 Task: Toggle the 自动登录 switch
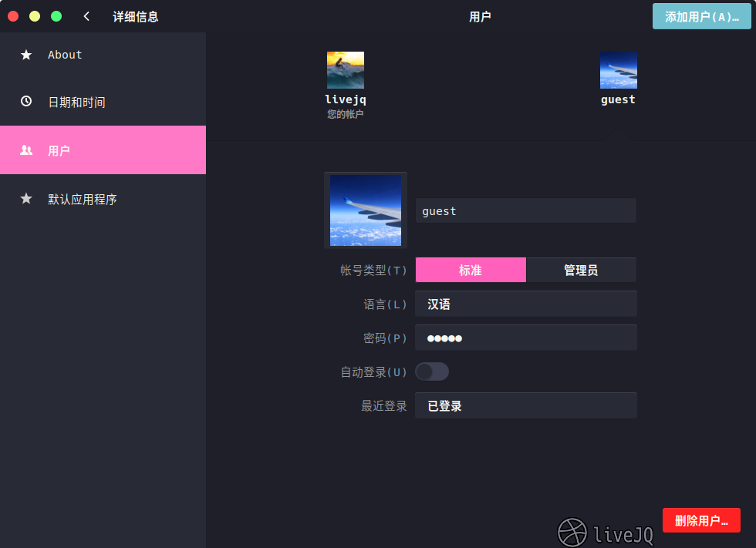(x=432, y=372)
